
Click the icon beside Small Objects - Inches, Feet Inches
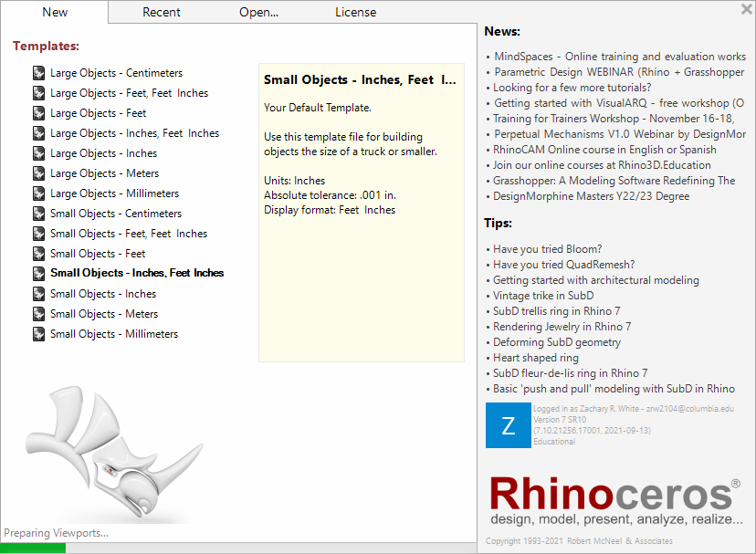pos(38,274)
